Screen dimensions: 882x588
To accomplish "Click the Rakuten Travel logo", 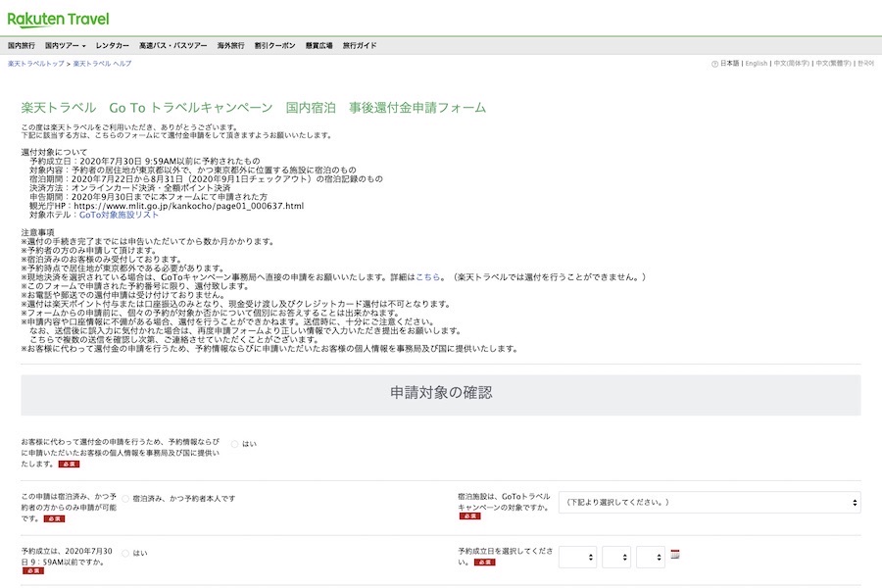I will [x=58, y=20].
